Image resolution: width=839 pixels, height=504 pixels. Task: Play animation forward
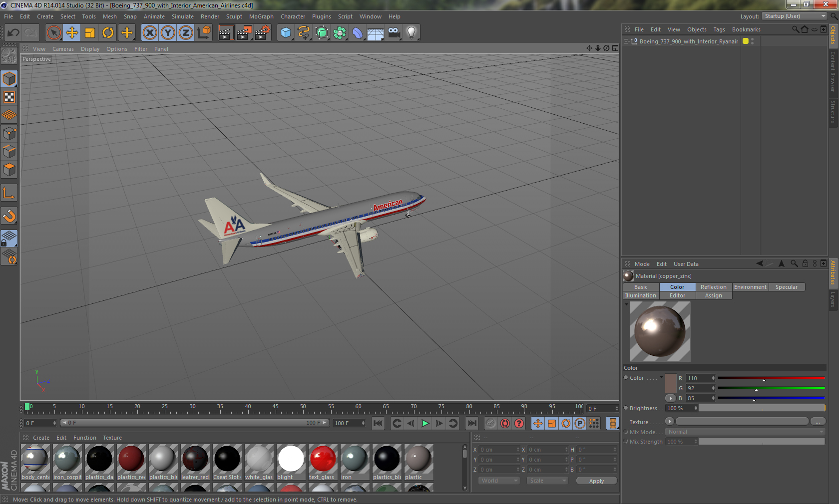coord(425,423)
